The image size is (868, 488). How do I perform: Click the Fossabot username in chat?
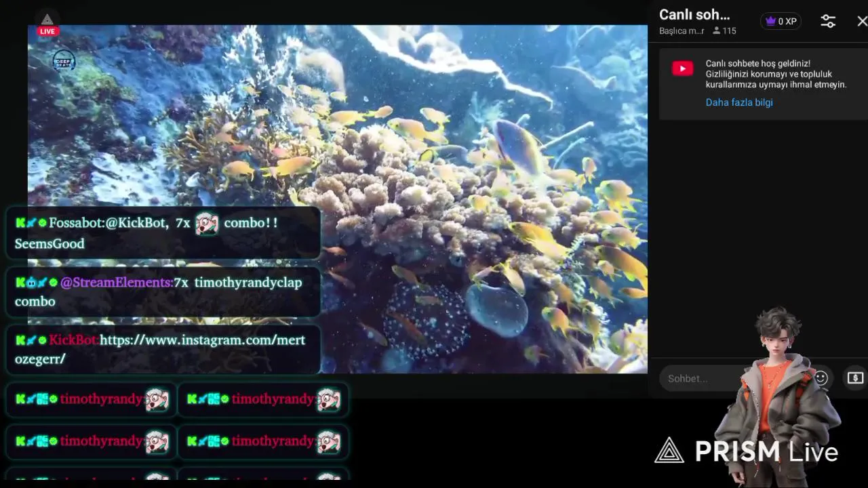click(x=76, y=223)
